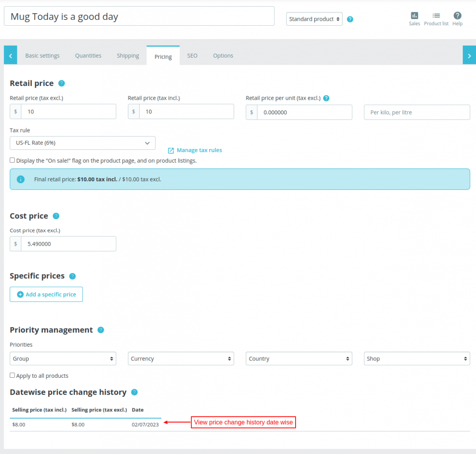This screenshot has height=454, width=476.
Task: Click external link icon beside Manage tax rules
Action: 171,151
